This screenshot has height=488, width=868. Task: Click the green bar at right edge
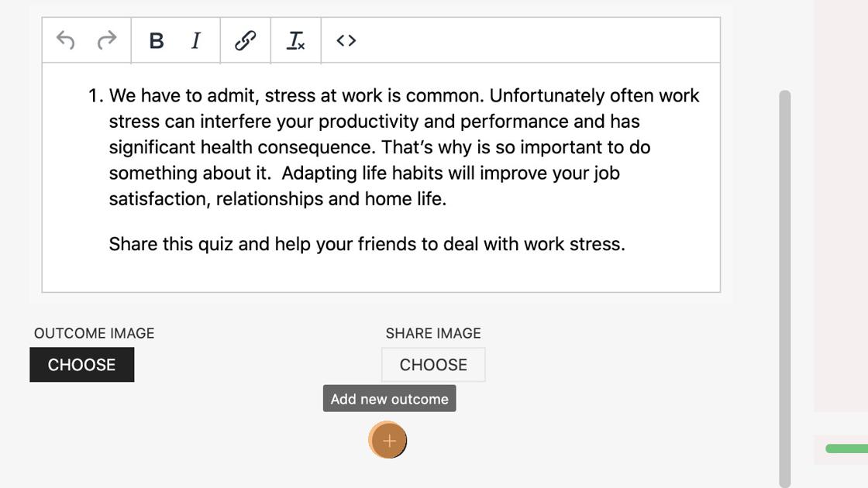click(x=846, y=448)
